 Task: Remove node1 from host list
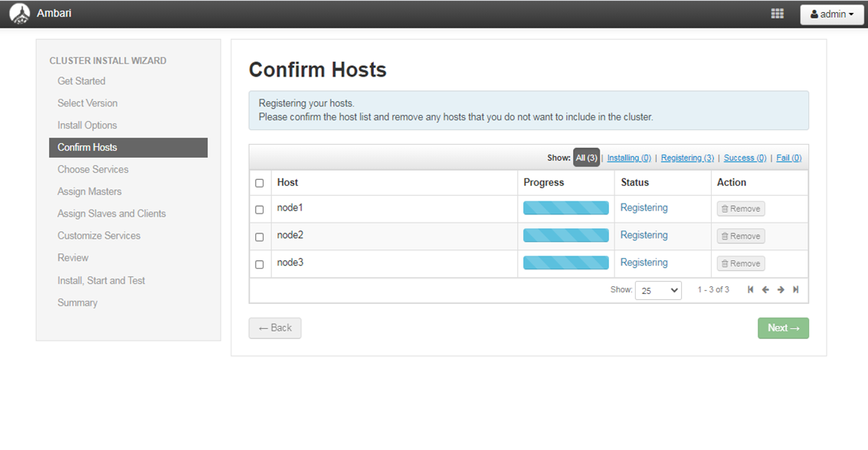[x=741, y=209]
